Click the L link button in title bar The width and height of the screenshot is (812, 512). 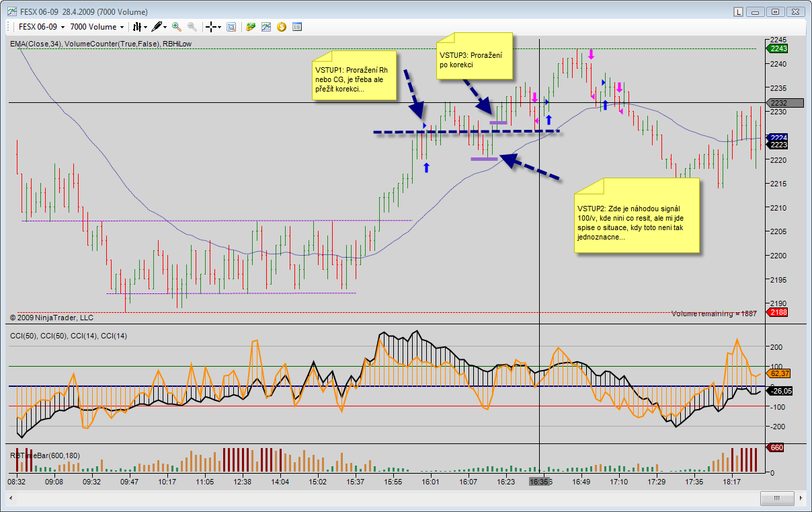(739, 11)
